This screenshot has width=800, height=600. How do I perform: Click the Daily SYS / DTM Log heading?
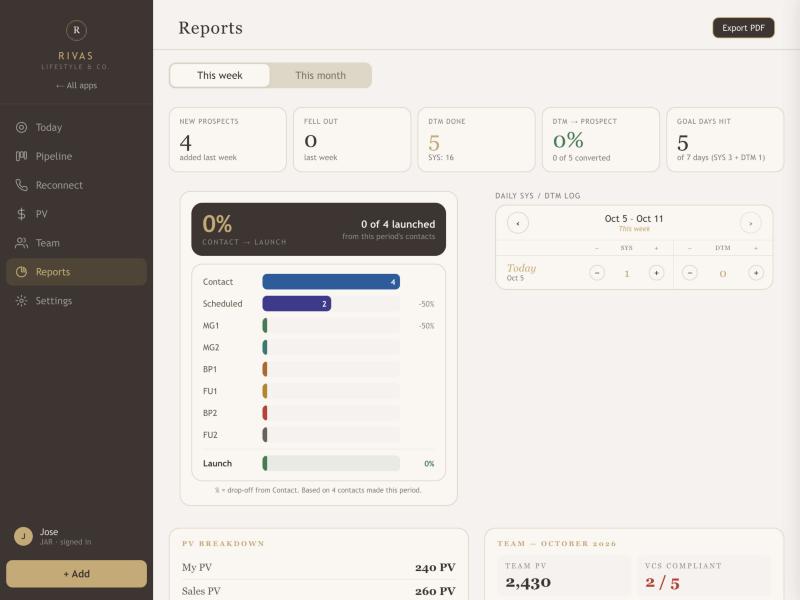click(x=538, y=195)
